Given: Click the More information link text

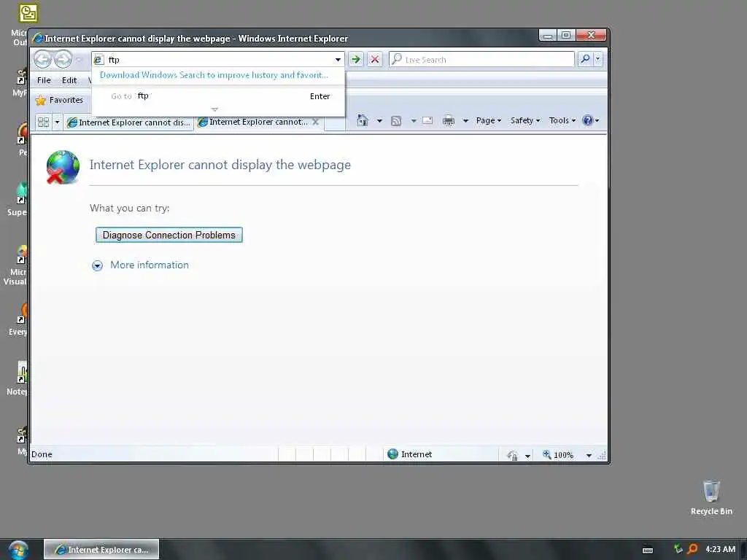Looking at the screenshot, I should [x=150, y=265].
